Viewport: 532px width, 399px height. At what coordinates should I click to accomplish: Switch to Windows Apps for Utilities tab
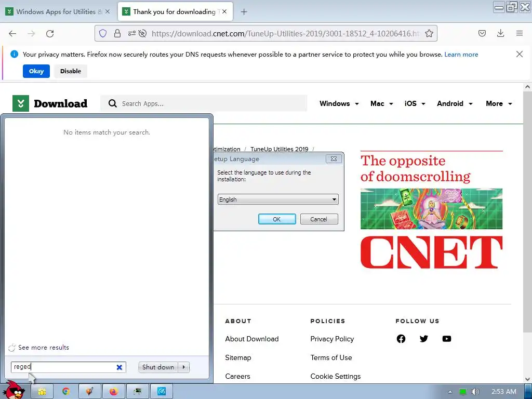click(x=56, y=11)
